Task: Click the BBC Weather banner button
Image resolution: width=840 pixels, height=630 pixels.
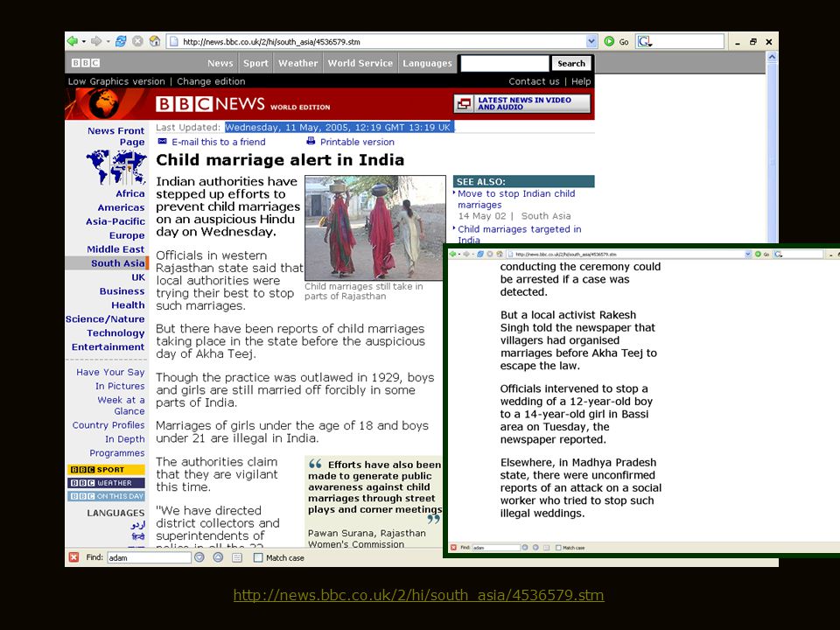Action: coord(106,483)
